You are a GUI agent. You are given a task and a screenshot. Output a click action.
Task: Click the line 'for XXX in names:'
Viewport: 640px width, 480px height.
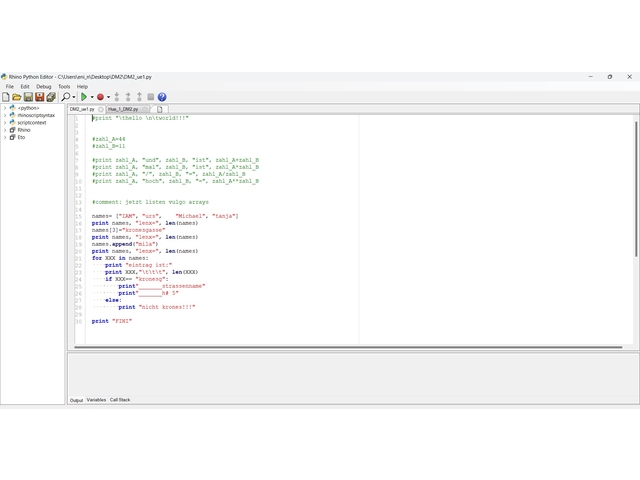click(x=120, y=258)
